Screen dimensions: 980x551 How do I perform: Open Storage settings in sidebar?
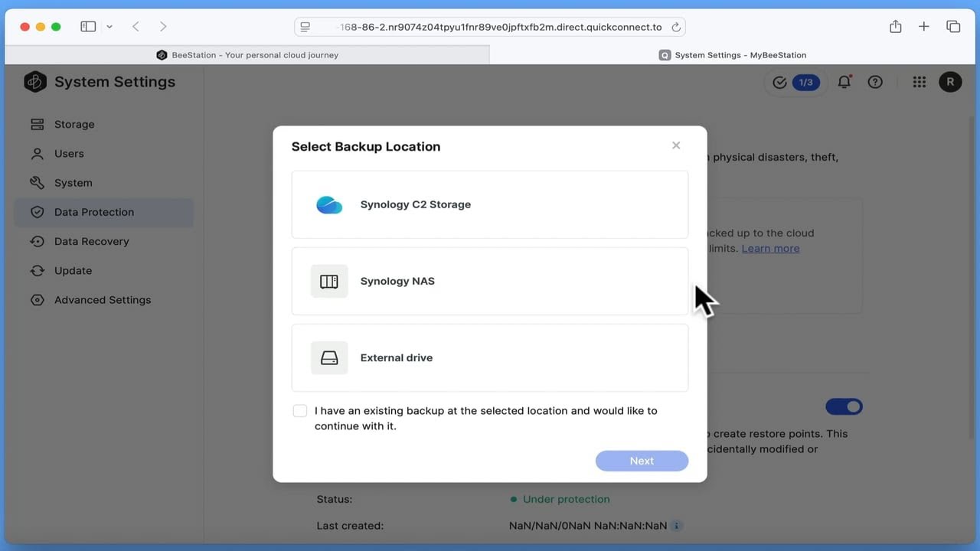[x=104, y=124]
